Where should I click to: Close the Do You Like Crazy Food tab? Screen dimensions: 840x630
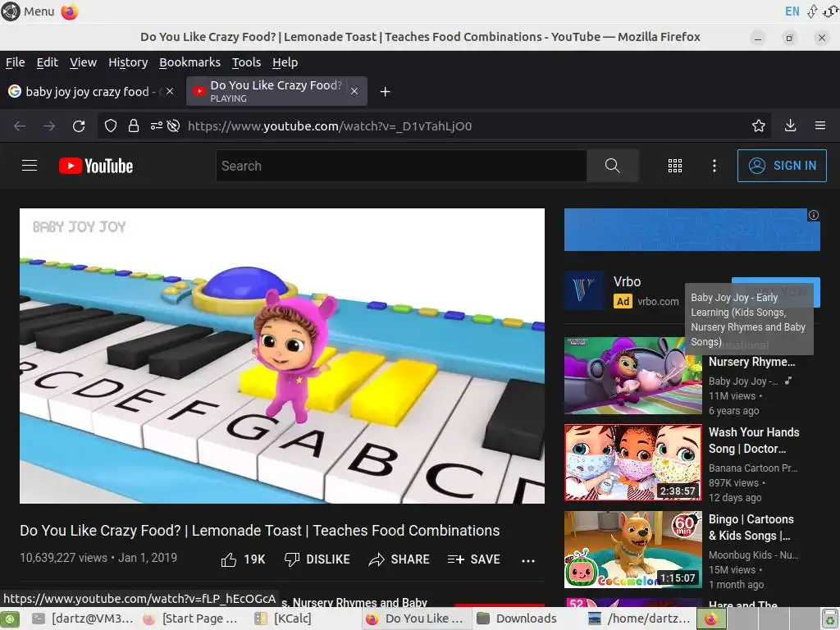(x=354, y=91)
